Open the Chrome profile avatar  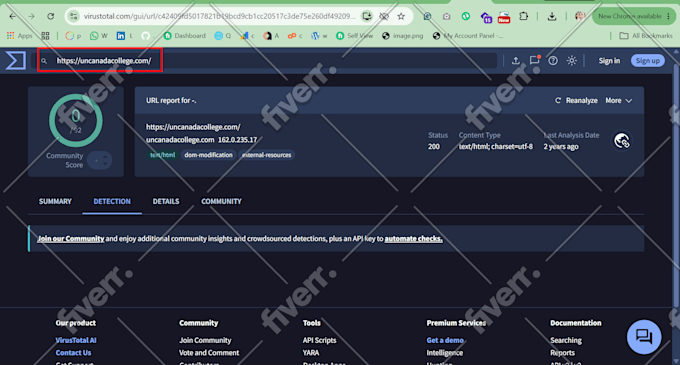tap(580, 16)
